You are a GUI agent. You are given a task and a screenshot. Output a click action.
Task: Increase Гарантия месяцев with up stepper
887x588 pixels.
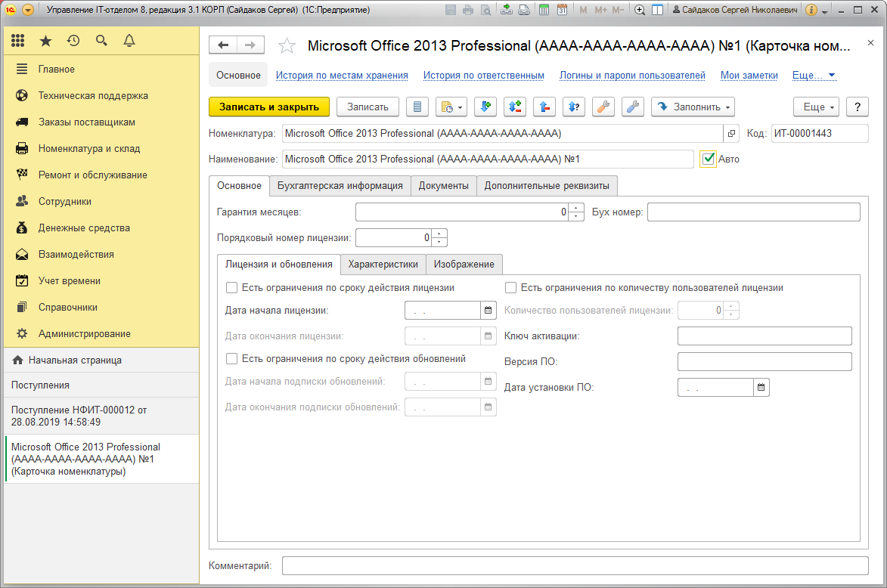[576, 208]
